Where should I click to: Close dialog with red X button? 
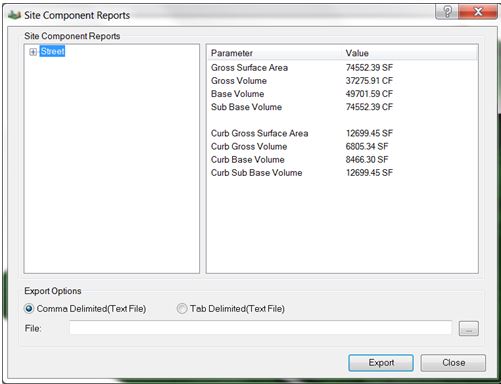point(478,12)
